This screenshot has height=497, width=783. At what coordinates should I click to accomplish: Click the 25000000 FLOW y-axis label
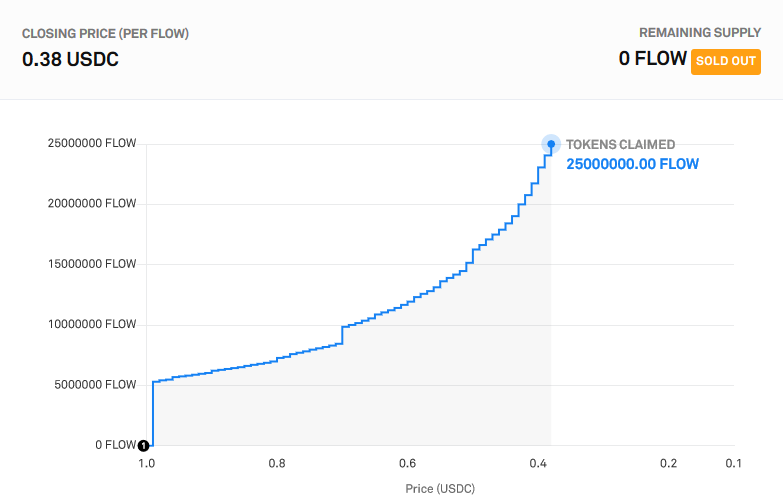click(92, 144)
